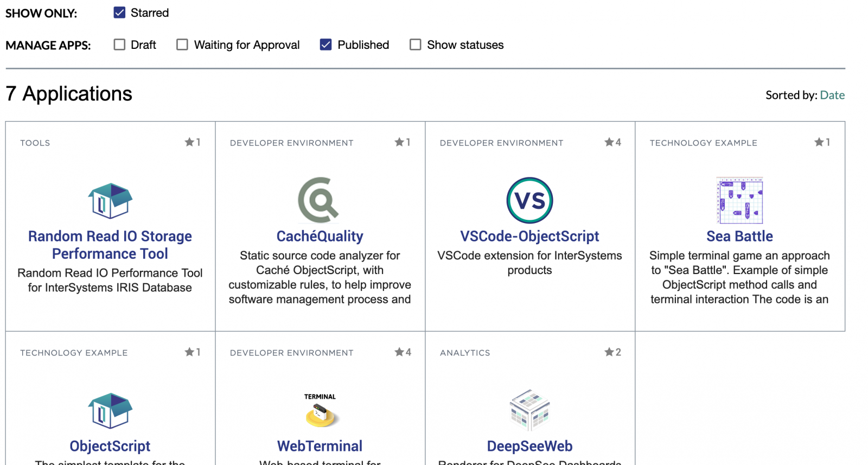Image resolution: width=868 pixels, height=465 pixels.
Task: Click 'VSCode extension for InterSystems products' description
Action: coord(529,263)
